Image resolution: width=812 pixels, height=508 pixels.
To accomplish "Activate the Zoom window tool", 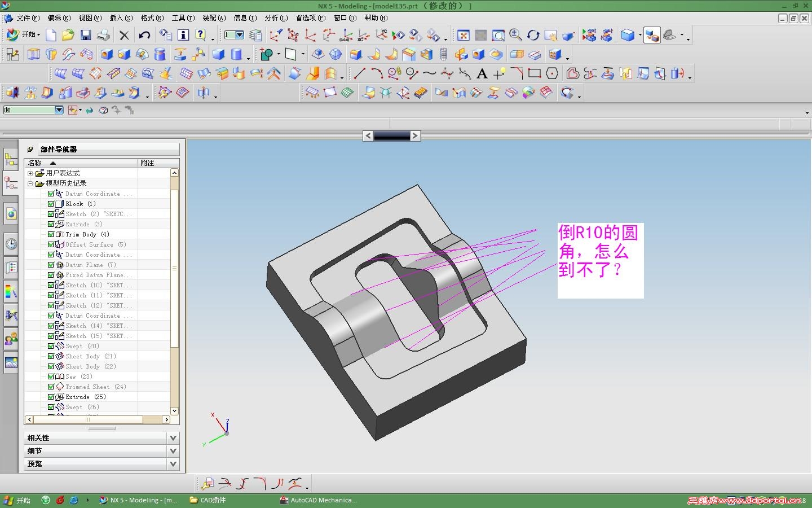I will tap(498, 36).
